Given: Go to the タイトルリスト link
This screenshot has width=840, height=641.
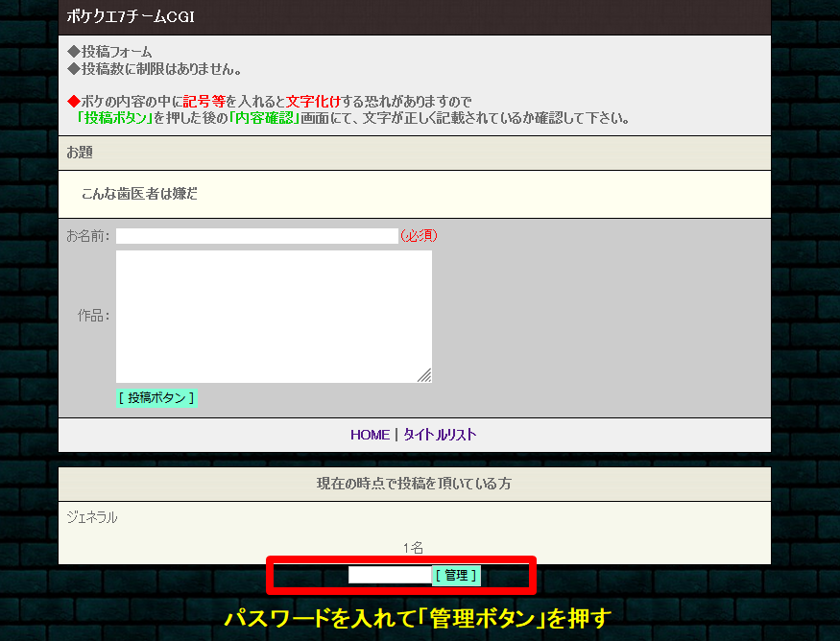Looking at the screenshot, I should [x=440, y=435].
